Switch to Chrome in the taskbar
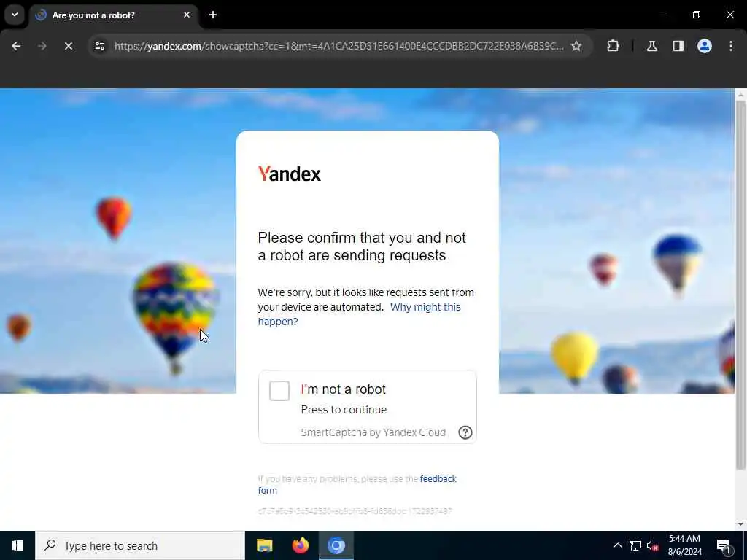Image resolution: width=747 pixels, height=560 pixels. coord(336,545)
